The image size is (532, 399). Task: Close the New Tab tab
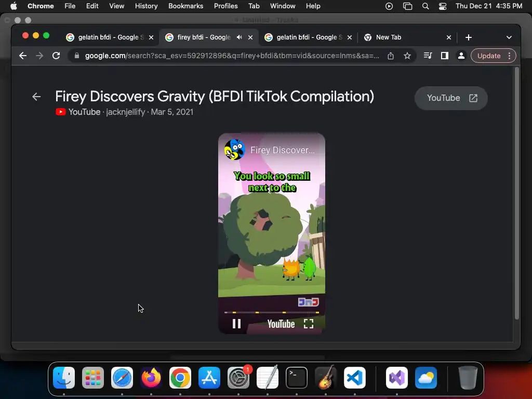tap(448, 37)
